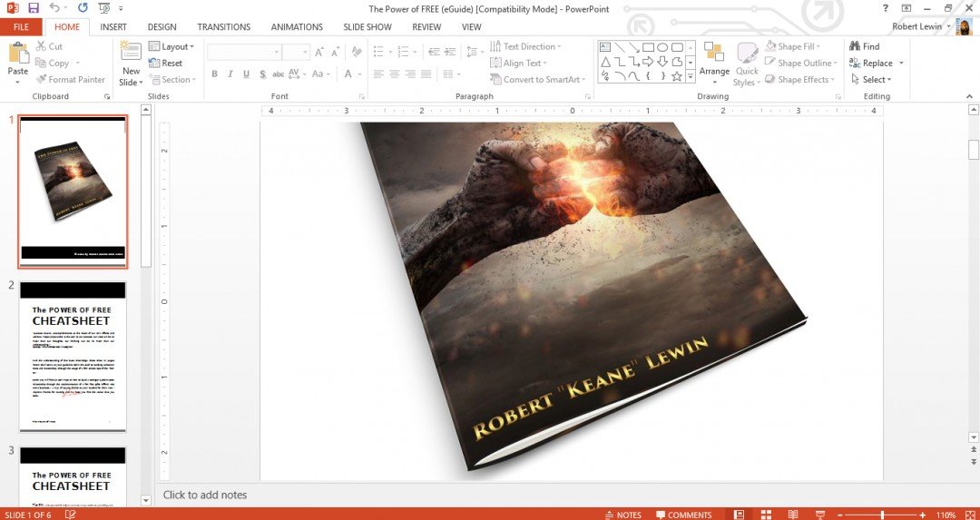
Task: Undo last action in Quick Access Toolbar
Action: pos(54,8)
